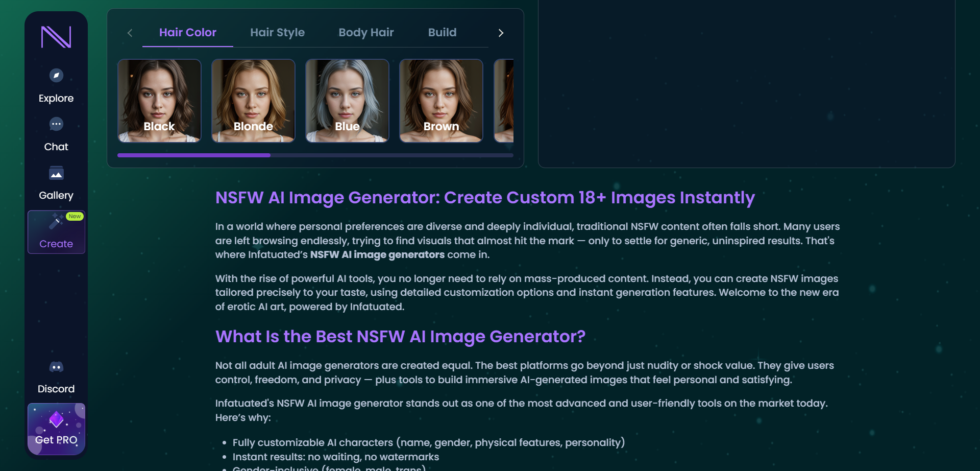The height and width of the screenshot is (471, 980).
Task: Expand more tabs with the right chevron
Action: (x=501, y=33)
